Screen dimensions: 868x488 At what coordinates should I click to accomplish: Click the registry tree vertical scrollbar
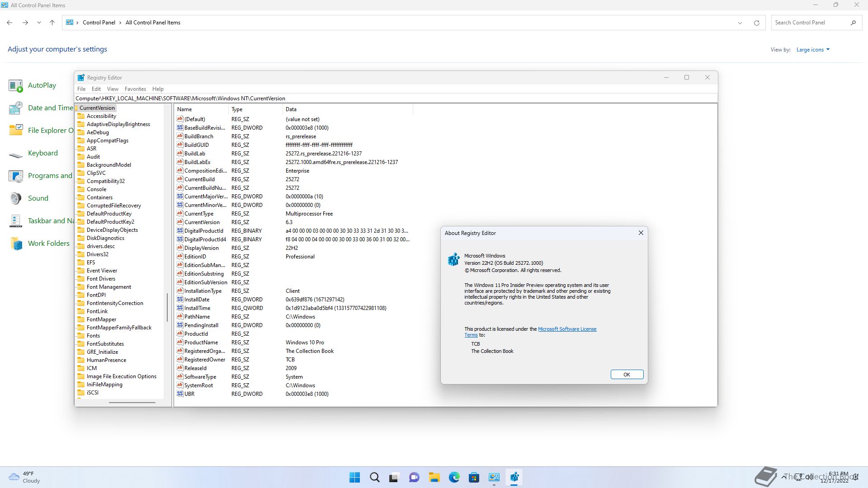[x=167, y=307]
